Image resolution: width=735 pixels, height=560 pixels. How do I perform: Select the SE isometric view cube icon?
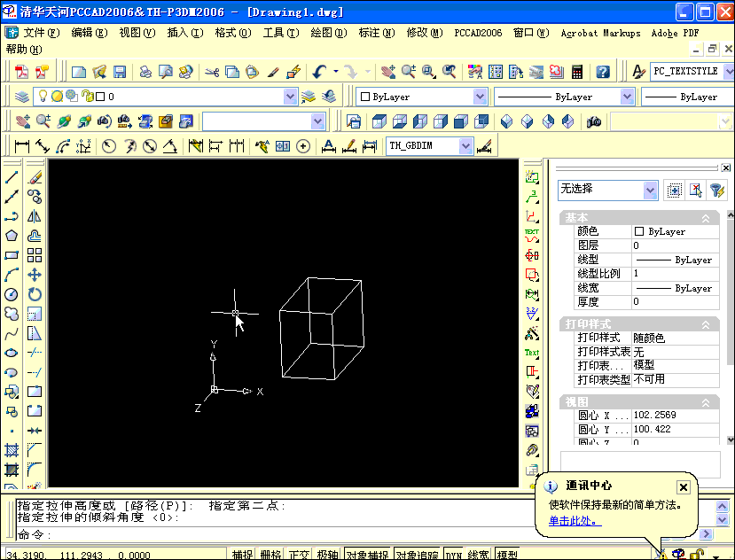[x=527, y=122]
